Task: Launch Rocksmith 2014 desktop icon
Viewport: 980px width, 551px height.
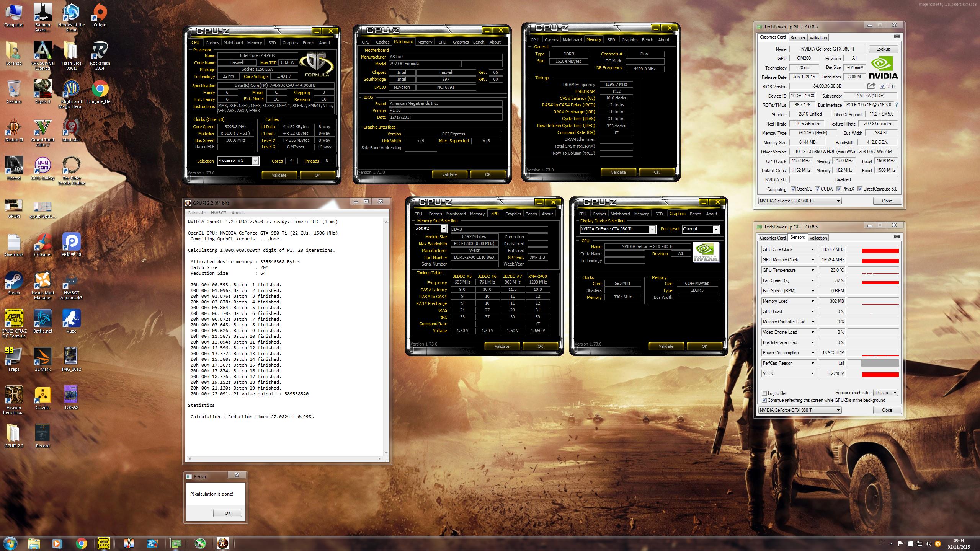Action: tap(100, 55)
